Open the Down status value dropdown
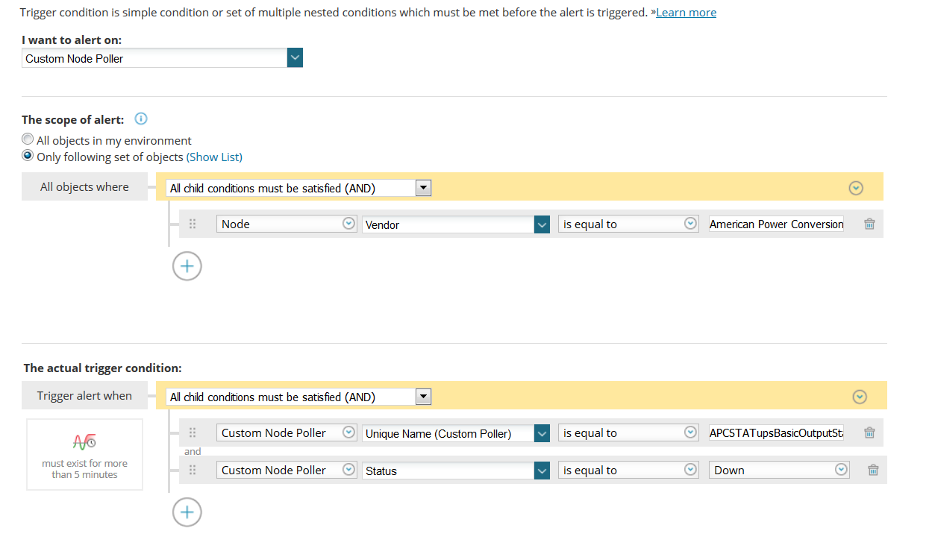Viewport: 932px width, 560px height. (841, 470)
